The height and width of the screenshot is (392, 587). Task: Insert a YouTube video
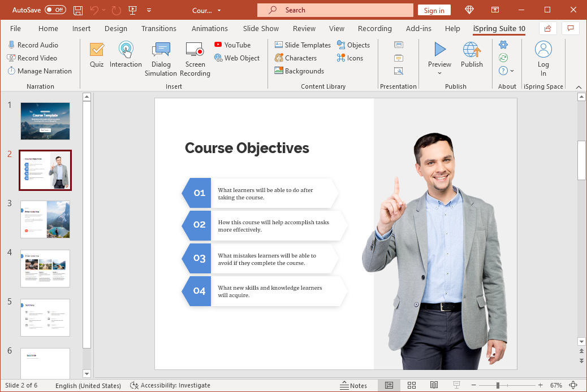pyautogui.click(x=232, y=45)
